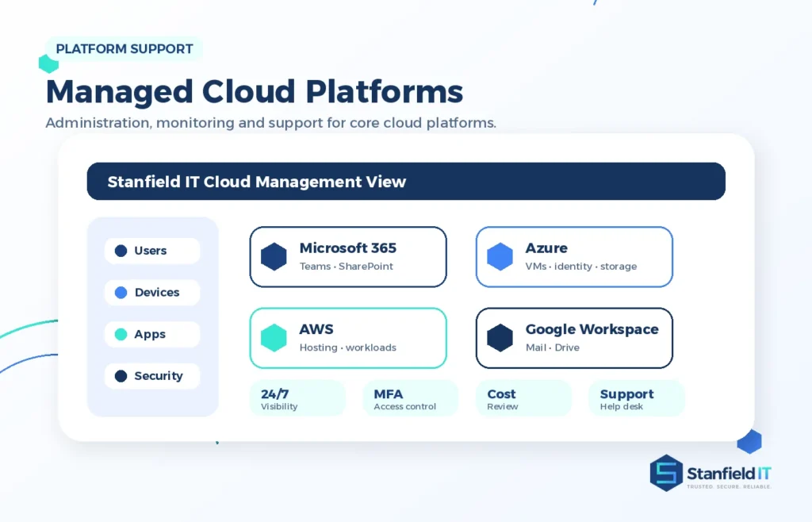Click the AWS teal hexagon icon
The image size is (812, 522).
274,338
